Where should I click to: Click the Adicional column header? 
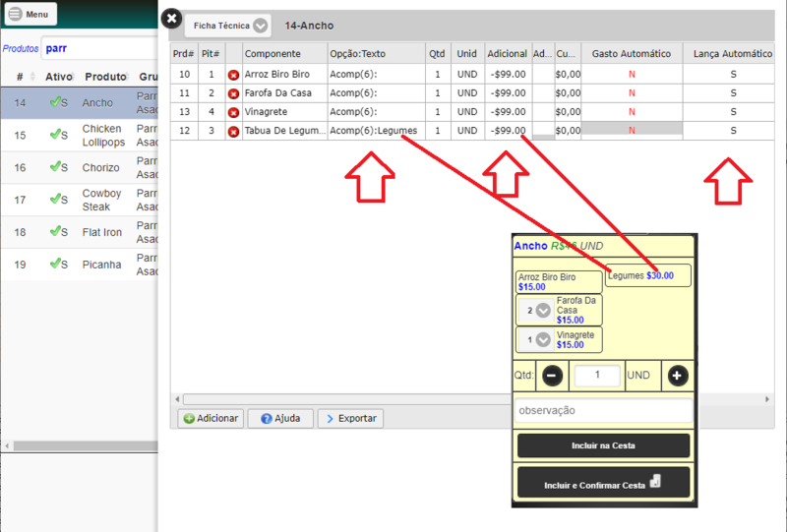[x=508, y=54]
